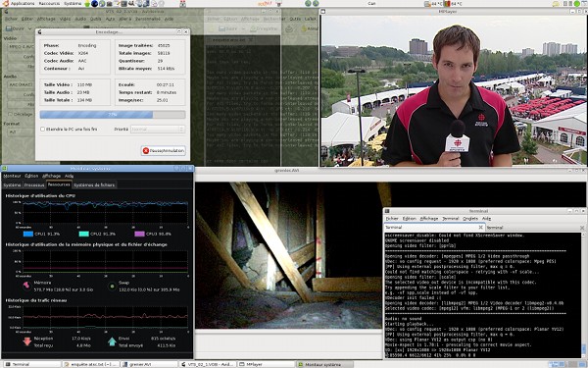Click the encoding progress bar
Image resolution: width=588 pixels, height=368 pixels.
[113, 115]
